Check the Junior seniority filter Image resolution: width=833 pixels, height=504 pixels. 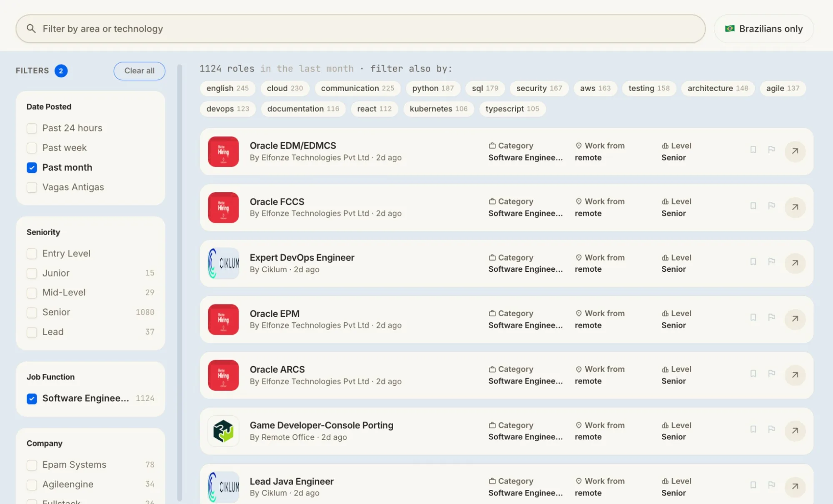[x=32, y=273]
